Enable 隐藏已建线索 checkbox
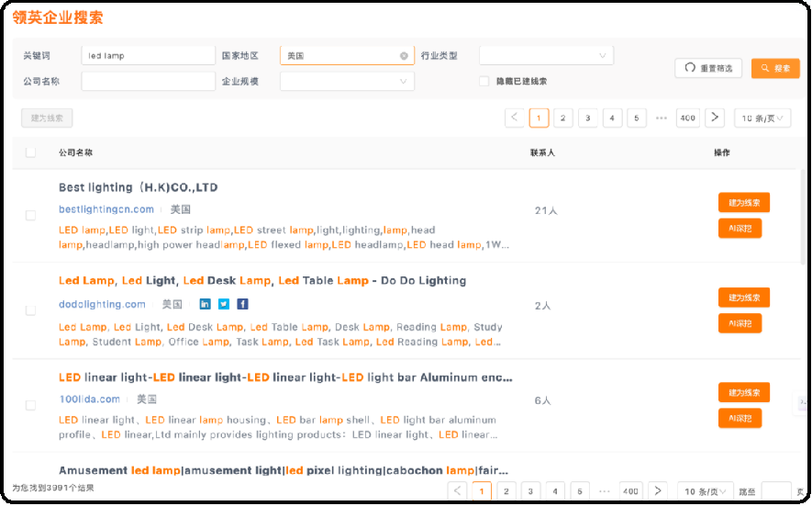Screen dimensions: 812x506 (484, 82)
